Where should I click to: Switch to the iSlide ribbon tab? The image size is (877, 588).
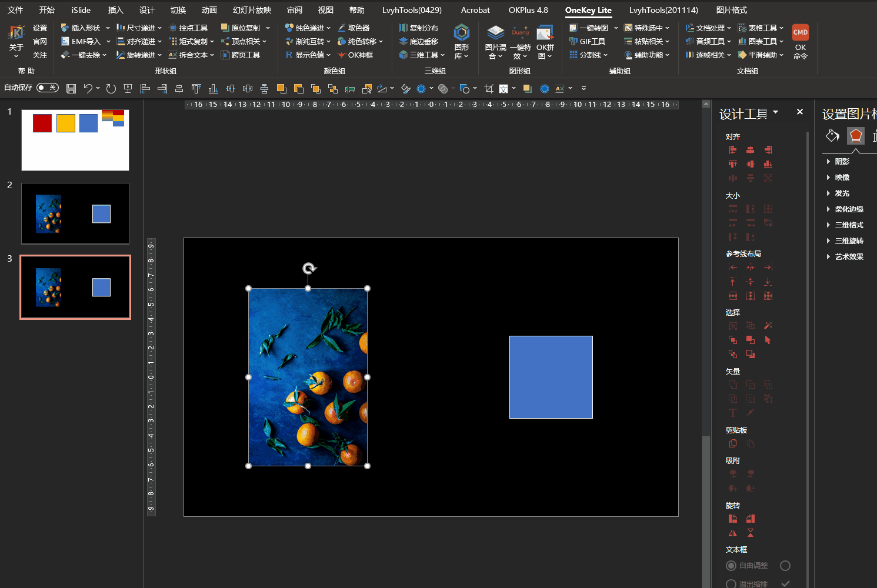(x=81, y=10)
